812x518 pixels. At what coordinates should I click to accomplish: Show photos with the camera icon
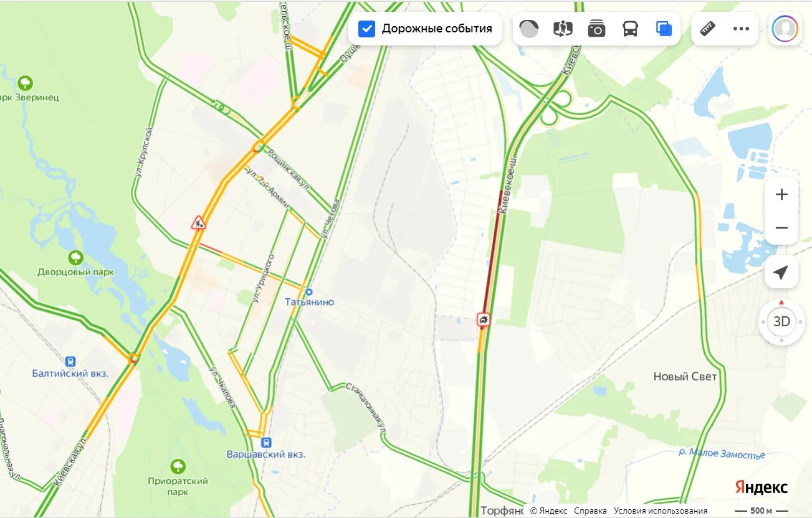(596, 29)
